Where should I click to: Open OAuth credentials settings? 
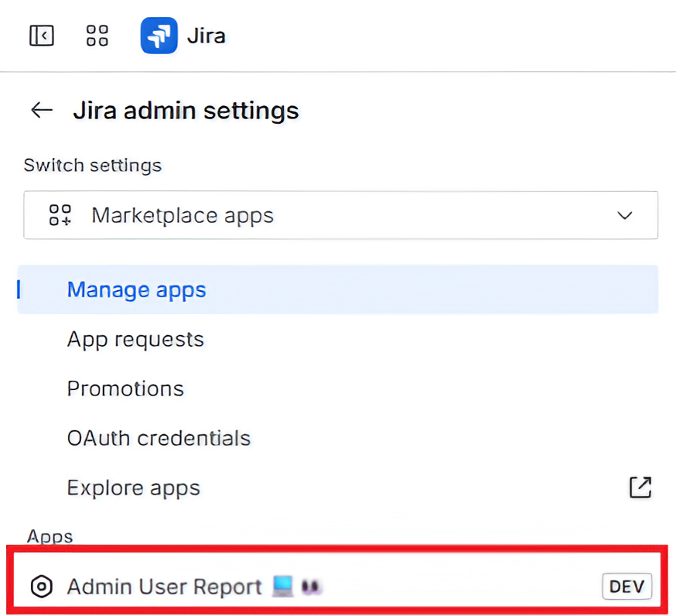(159, 438)
